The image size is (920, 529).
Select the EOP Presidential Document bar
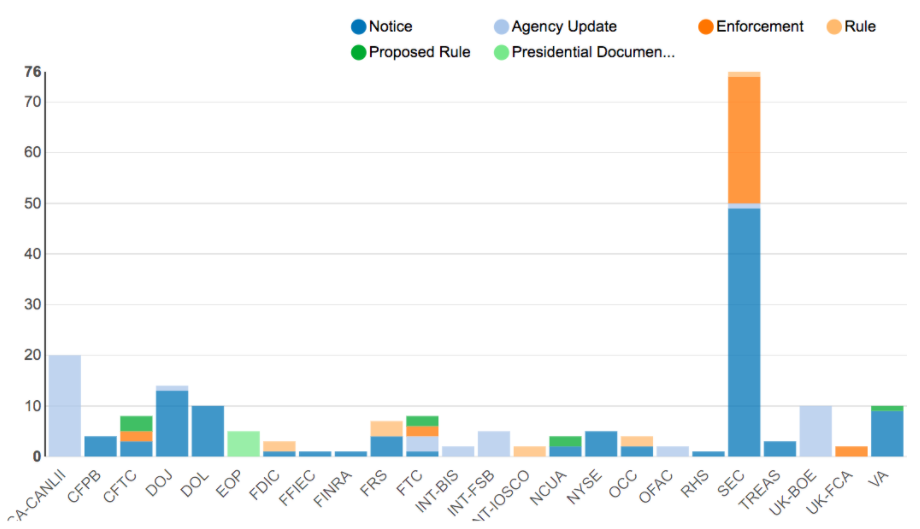coord(243,444)
